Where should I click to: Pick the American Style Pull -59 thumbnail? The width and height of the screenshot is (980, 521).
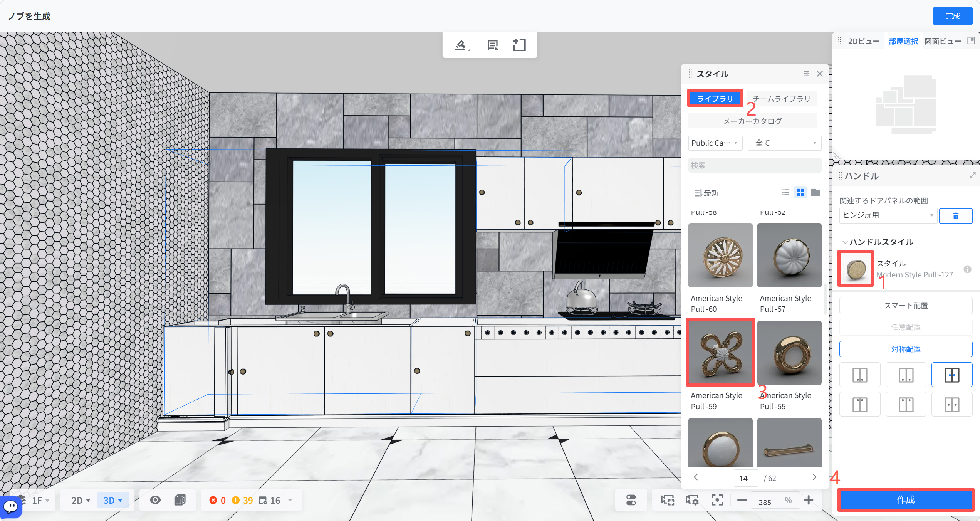click(720, 352)
